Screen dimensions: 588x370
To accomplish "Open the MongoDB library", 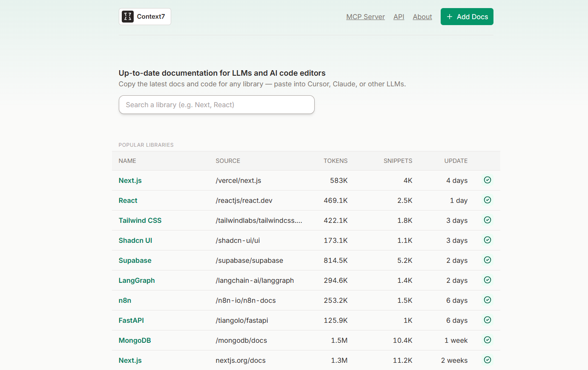I will tap(135, 340).
